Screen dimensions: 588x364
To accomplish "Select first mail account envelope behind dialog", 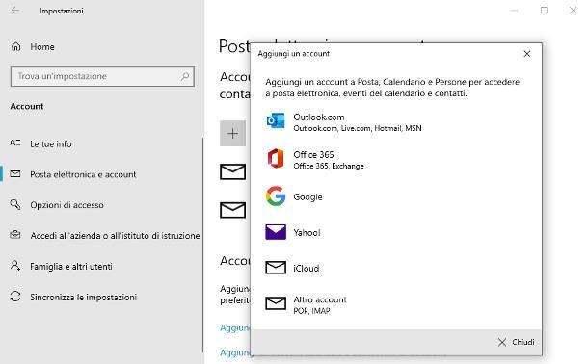I will point(232,171).
